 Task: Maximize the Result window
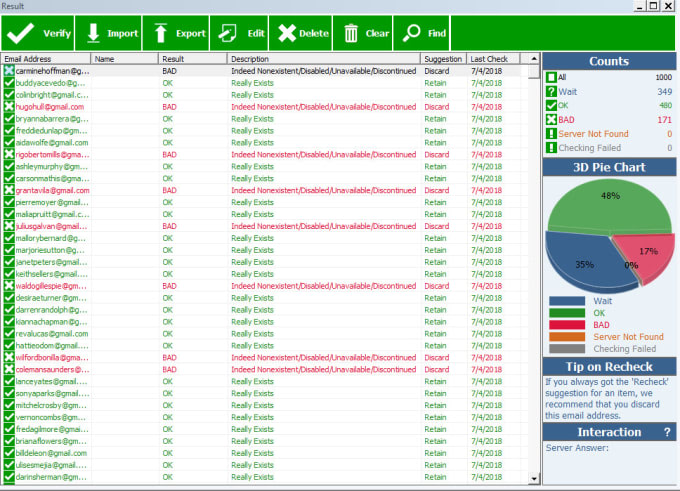(x=654, y=6)
